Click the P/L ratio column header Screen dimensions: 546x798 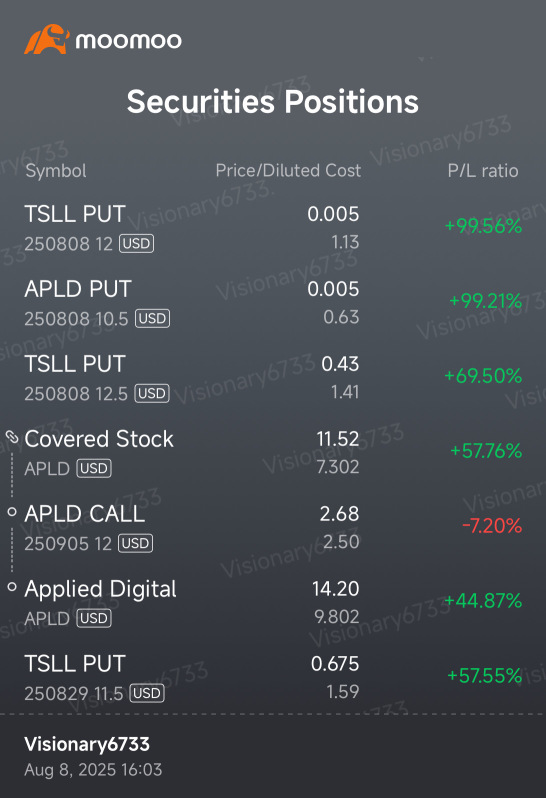[482, 170]
